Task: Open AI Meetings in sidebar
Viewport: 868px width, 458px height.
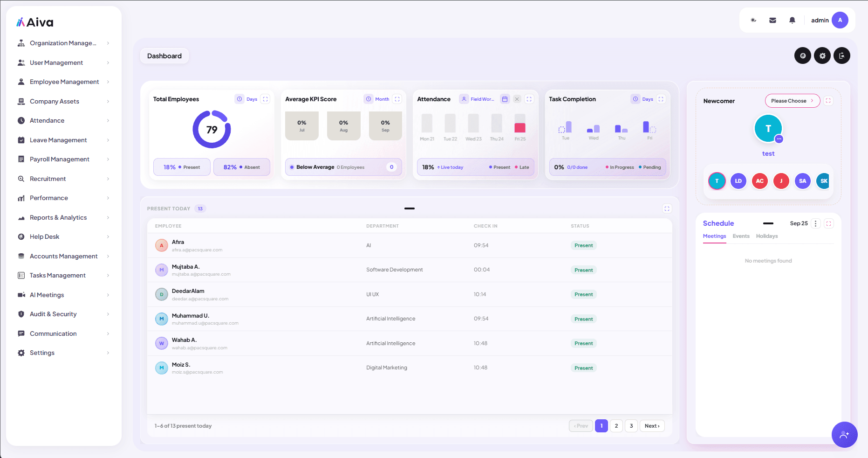Action: click(64, 295)
